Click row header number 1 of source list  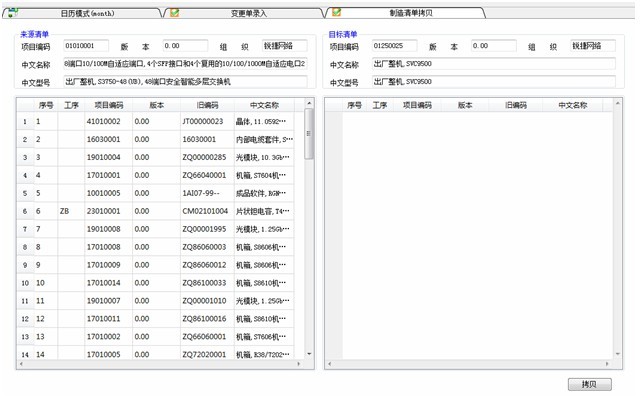[x=25, y=121]
